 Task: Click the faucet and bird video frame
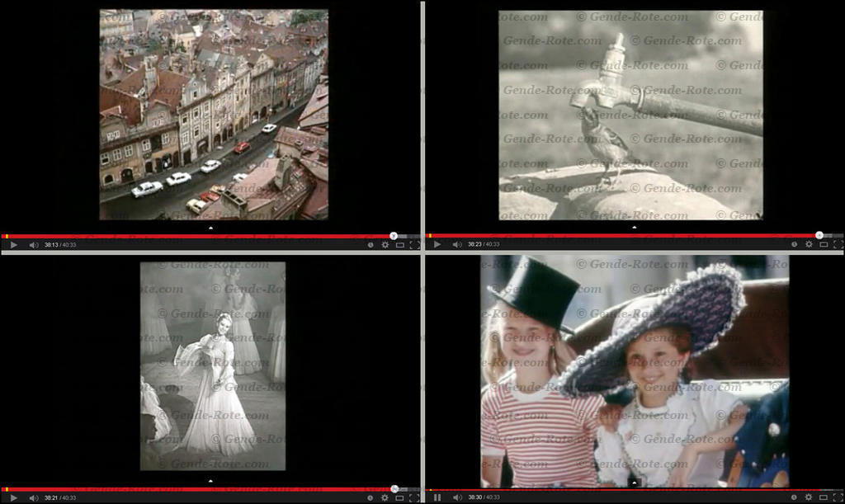630,115
